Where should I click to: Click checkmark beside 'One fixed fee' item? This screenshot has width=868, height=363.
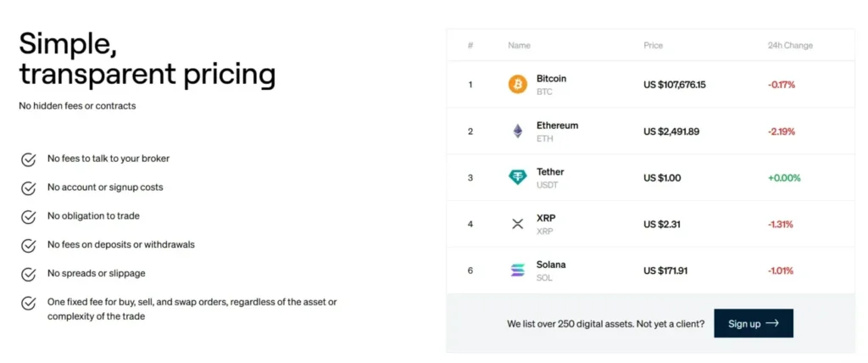click(x=29, y=303)
